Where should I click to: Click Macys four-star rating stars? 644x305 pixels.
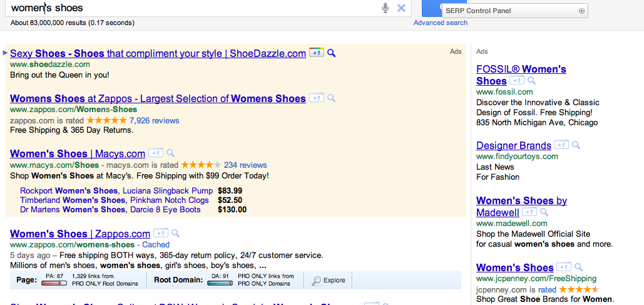[x=201, y=165]
